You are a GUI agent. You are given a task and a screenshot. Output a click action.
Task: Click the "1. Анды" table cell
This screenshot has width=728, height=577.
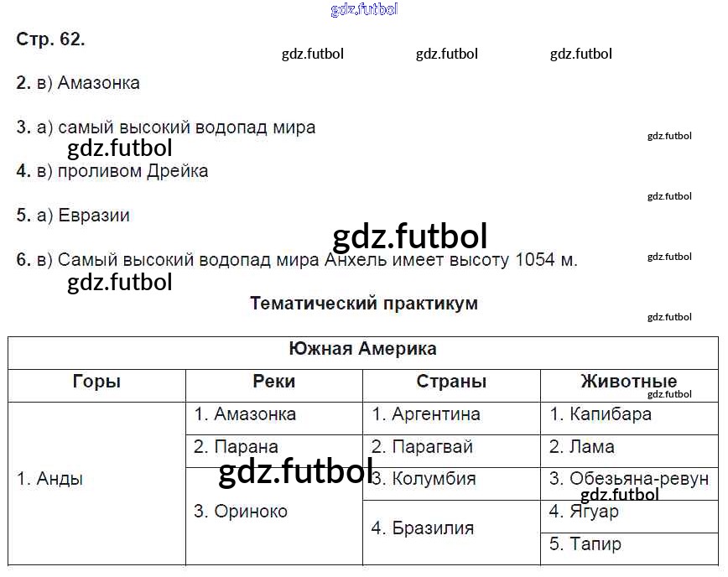pyautogui.click(x=50, y=479)
